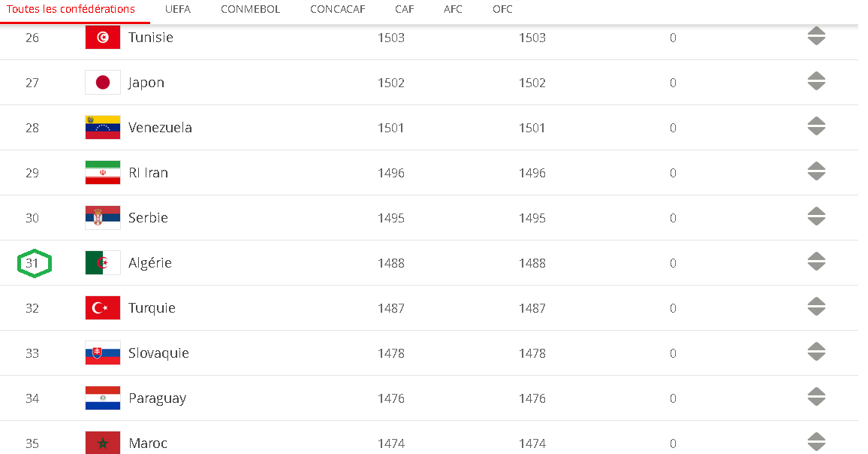Image resolution: width=868 pixels, height=454 pixels.
Task: Open the Maroc team link
Action: point(148,443)
